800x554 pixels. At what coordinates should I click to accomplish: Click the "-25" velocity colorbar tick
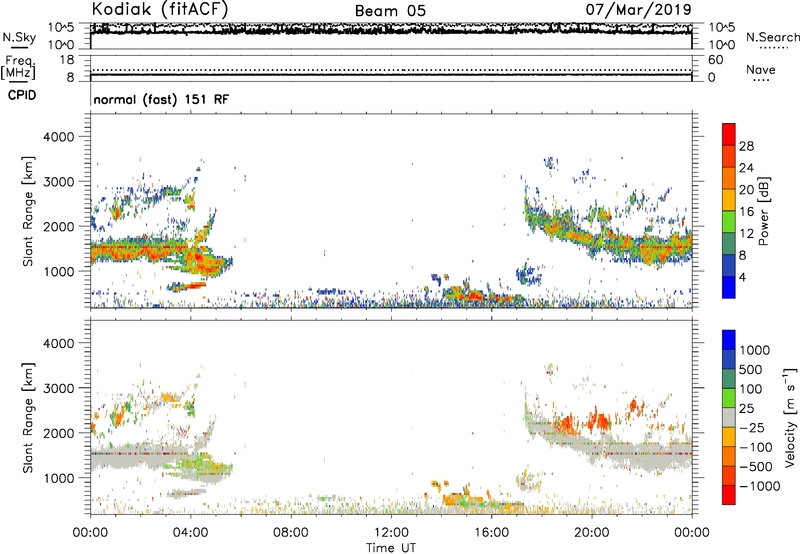752,427
